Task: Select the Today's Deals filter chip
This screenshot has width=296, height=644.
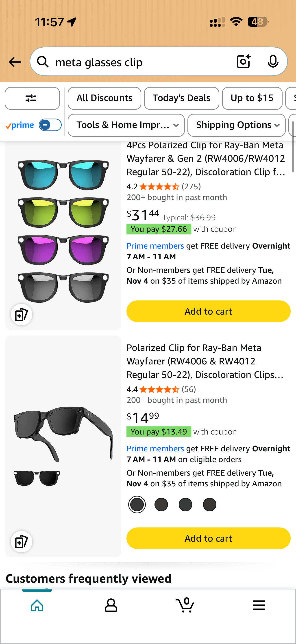Action: (x=181, y=98)
